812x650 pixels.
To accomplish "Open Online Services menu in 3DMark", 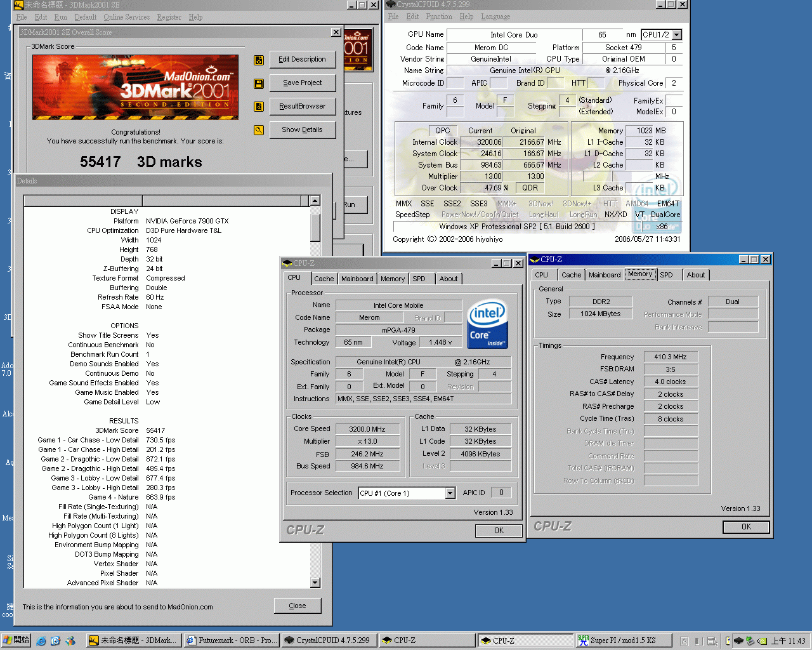I will [127, 17].
